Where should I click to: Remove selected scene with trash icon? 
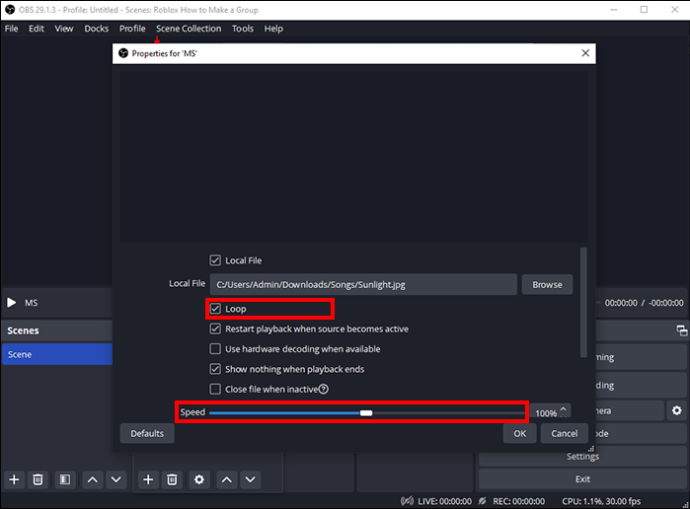click(38, 479)
